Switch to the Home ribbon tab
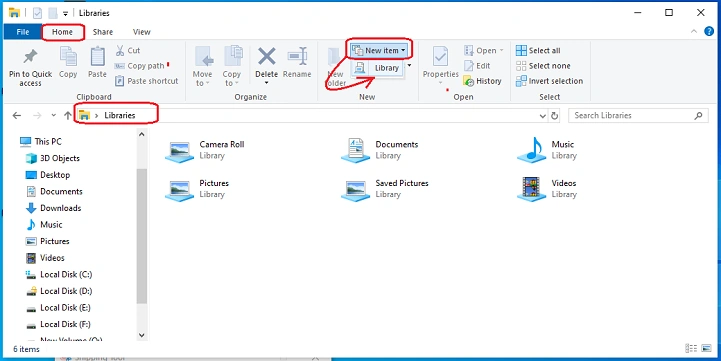Viewport: 721px width, 361px height. tap(63, 32)
